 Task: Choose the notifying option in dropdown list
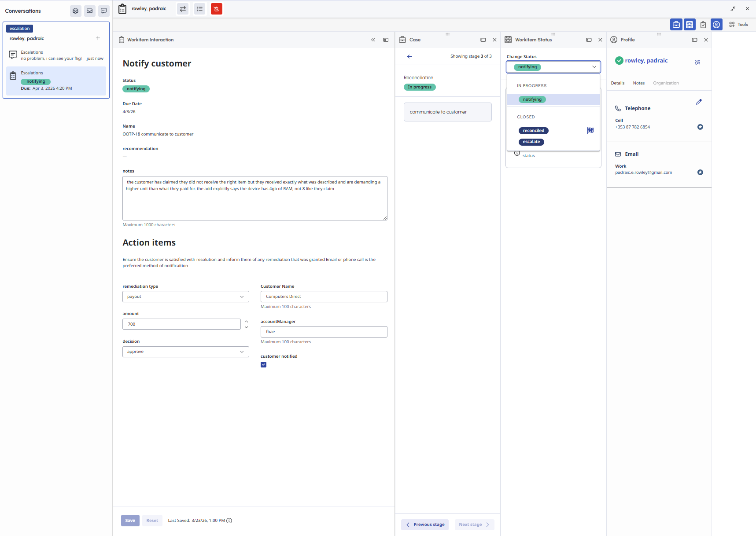tap(553, 99)
